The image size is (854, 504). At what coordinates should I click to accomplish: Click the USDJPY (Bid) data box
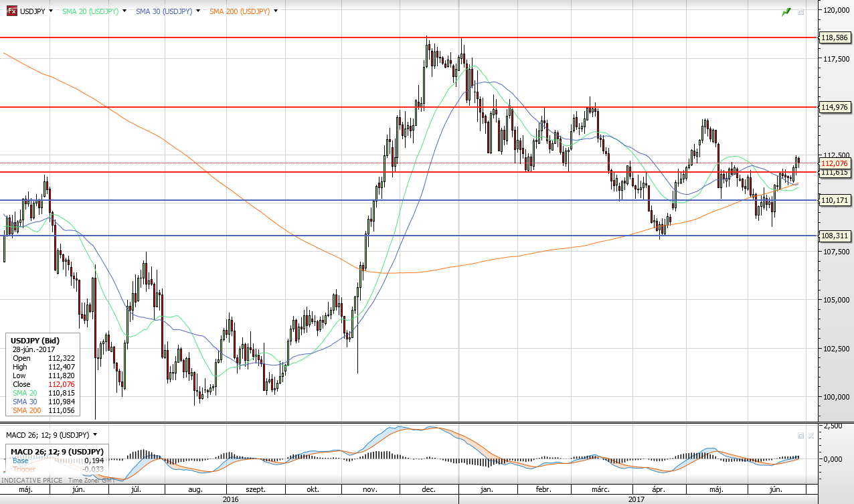point(41,375)
